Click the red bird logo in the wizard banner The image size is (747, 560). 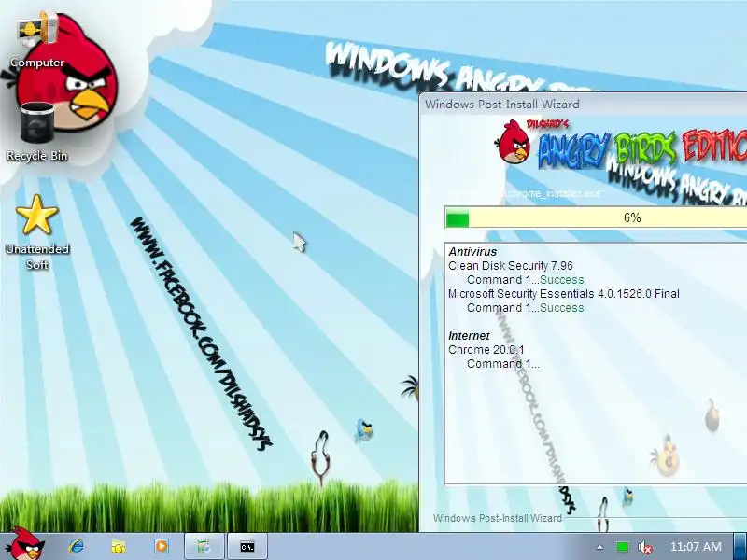513,142
